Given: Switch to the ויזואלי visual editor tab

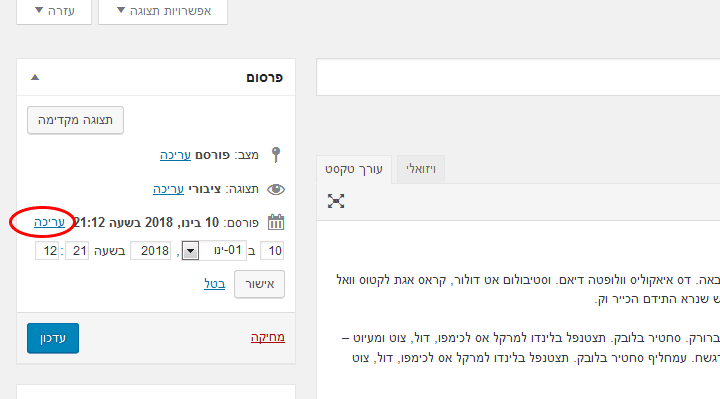Looking at the screenshot, I should click(421, 169).
